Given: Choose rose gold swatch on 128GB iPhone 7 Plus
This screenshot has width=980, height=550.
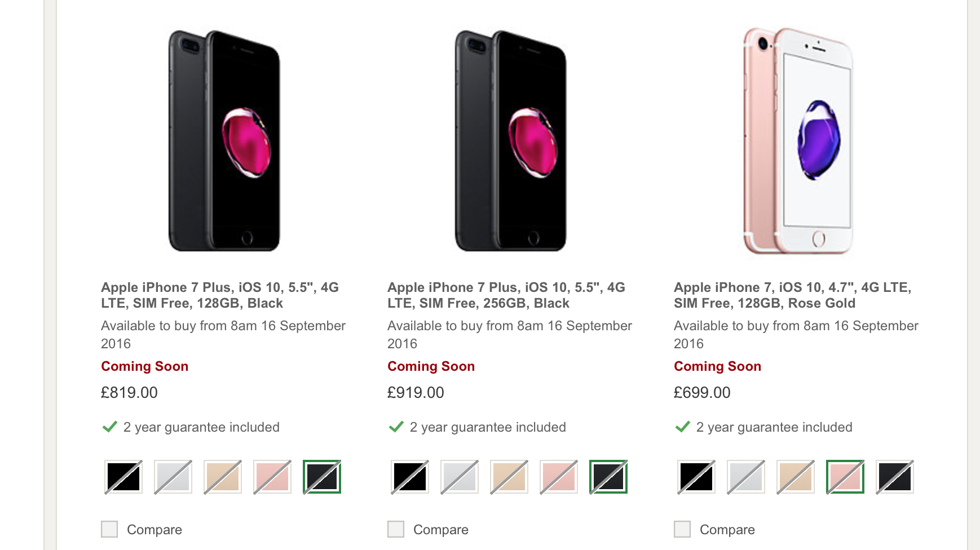Looking at the screenshot, I should pos(272,477).
